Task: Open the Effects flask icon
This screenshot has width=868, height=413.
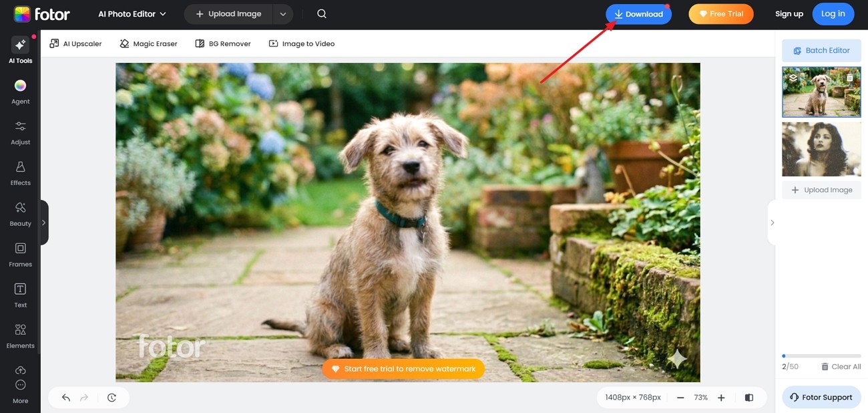Action: [x=20, y=173]
